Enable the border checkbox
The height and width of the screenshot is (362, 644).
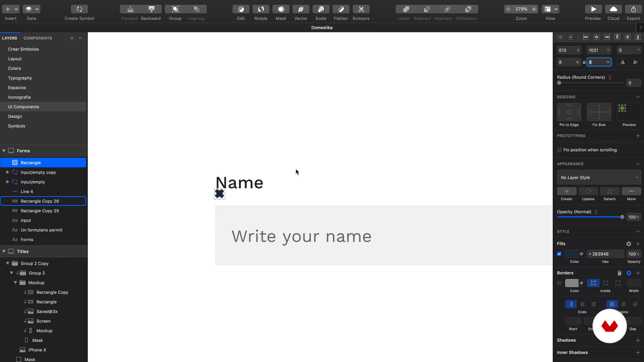(559, 283)
